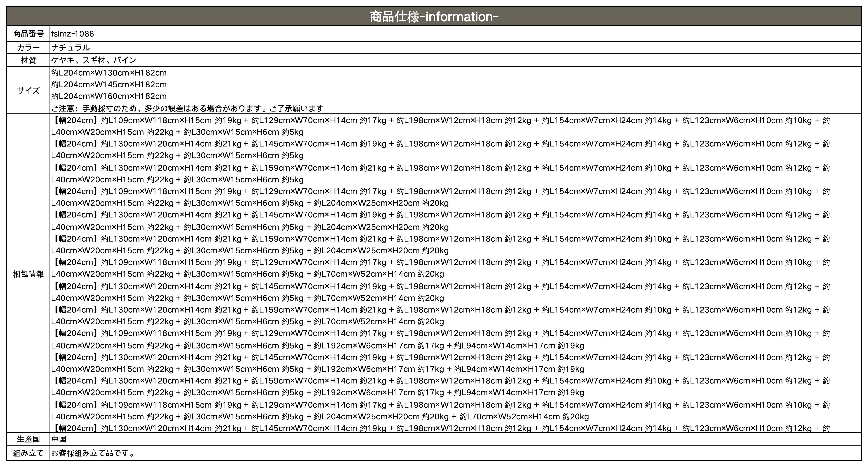Click the 組み立て row label

[28, 453]
